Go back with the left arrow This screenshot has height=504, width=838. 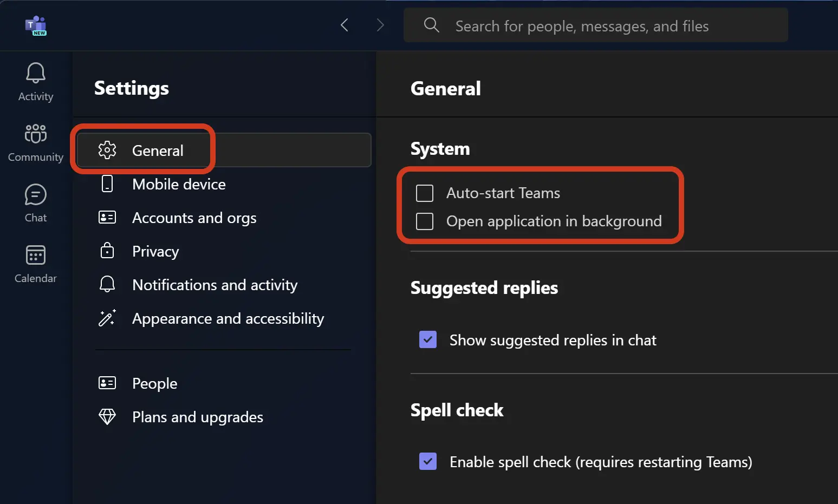(x=345, y=25)
